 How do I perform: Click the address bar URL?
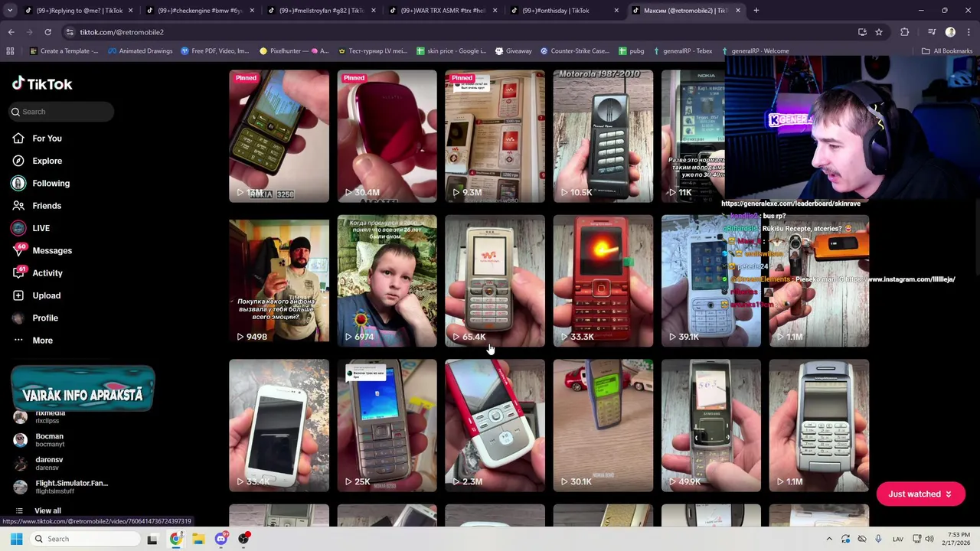tap(122, 32)
